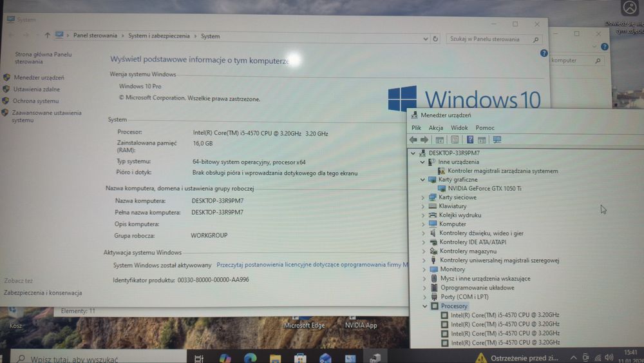Click the search magnifier in Control Panel

(x=536, y=39)
